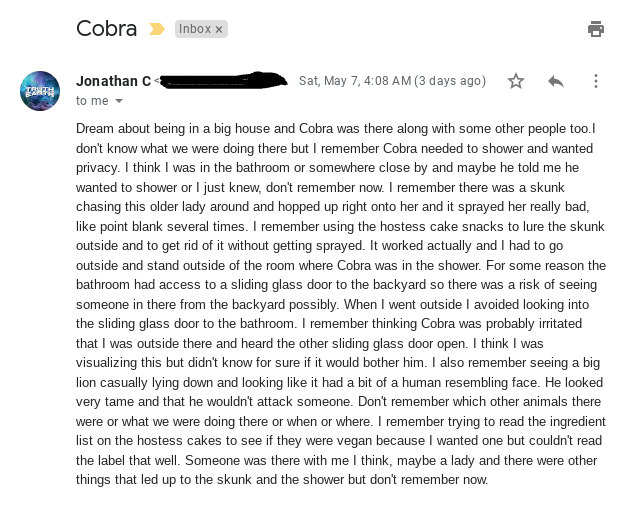
Task: Click the Inbox label chip
Action: (x=195, y=30)
